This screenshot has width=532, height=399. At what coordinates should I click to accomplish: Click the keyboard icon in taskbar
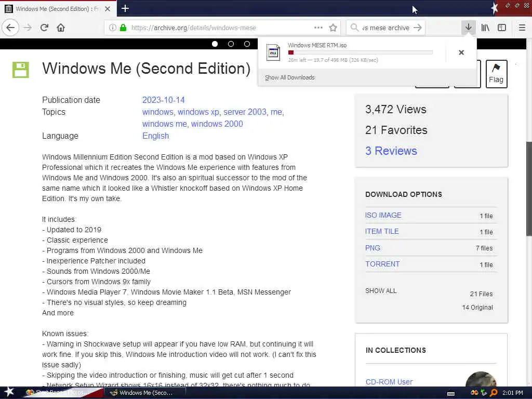click(451, 394)
